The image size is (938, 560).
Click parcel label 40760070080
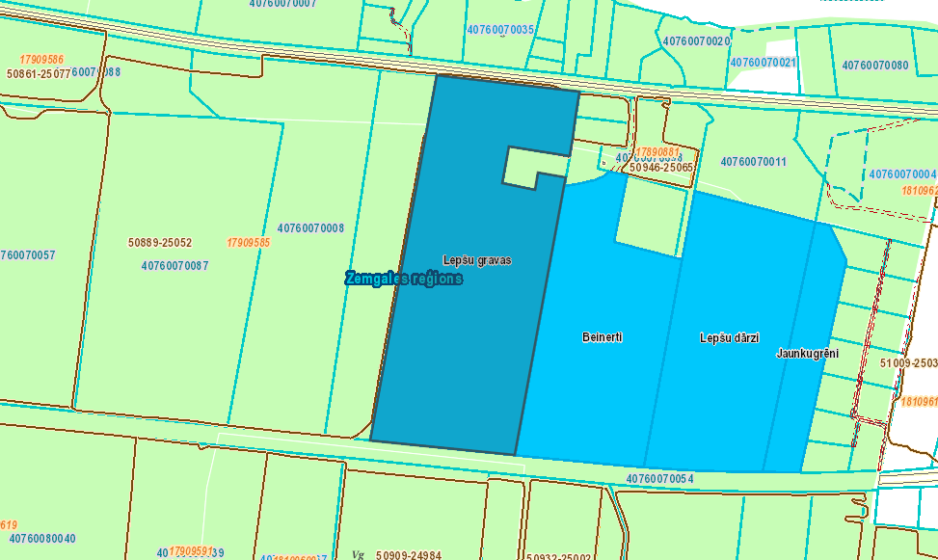tap(874, 66)
